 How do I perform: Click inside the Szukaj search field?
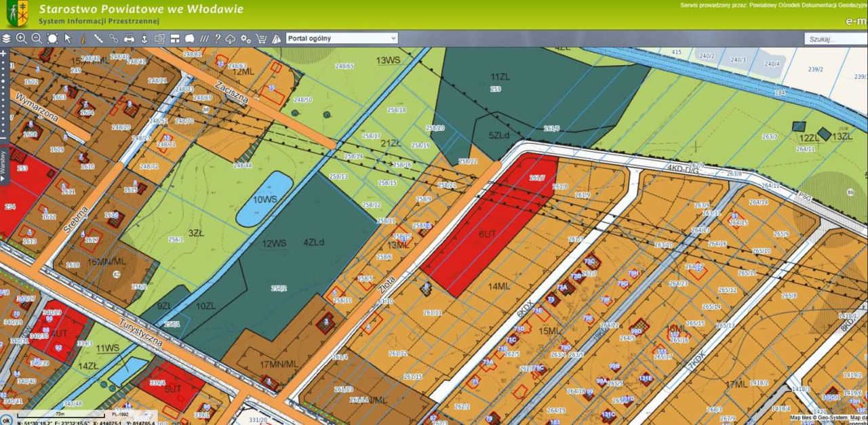(x=835, y=39)
